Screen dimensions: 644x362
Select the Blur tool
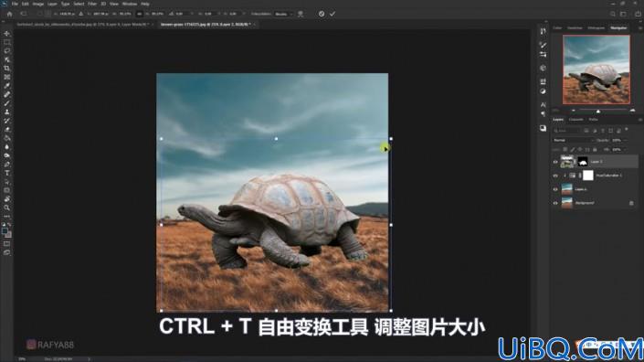click(x=7, y=146)
